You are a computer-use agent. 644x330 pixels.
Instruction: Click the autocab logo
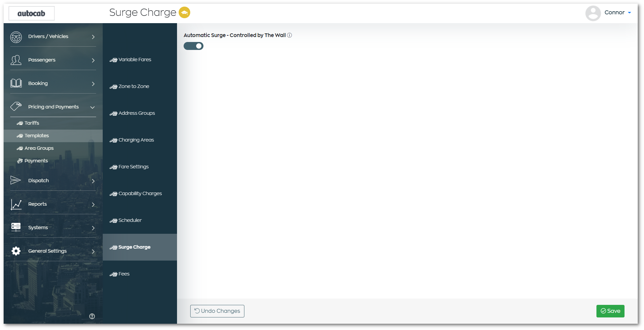pyautogui.click(x=31, y=14)
